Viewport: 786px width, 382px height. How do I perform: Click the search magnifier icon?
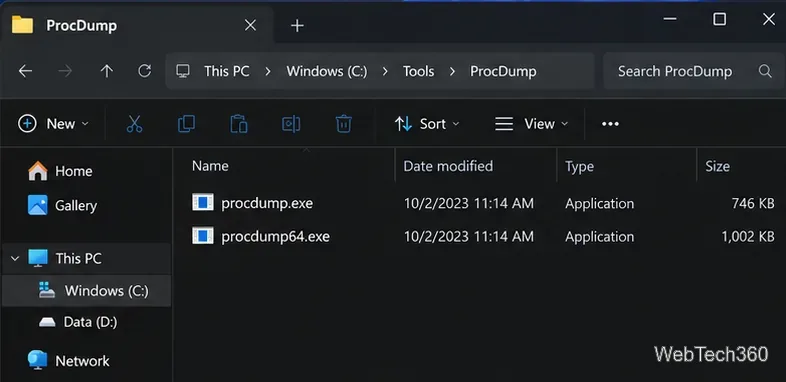765,71
